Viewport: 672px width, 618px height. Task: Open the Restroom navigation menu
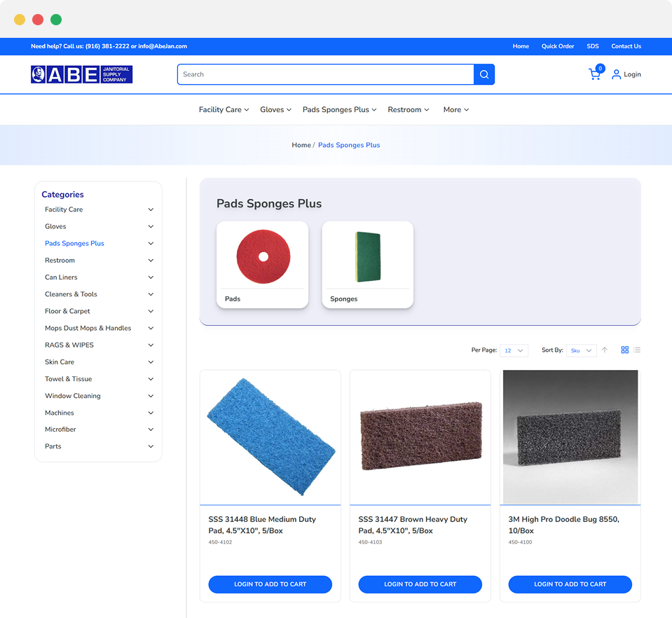pyautogui.click(x=408, y=110)
